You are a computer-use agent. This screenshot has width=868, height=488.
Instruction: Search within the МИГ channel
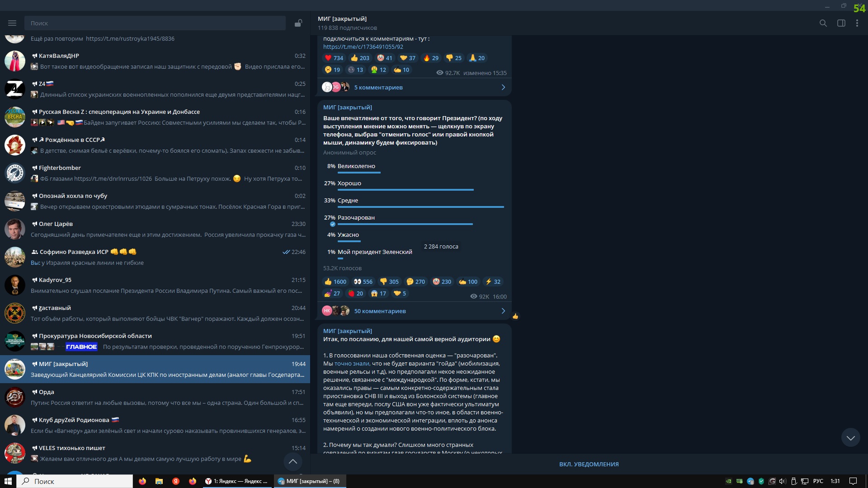click(x=823, y=23)
